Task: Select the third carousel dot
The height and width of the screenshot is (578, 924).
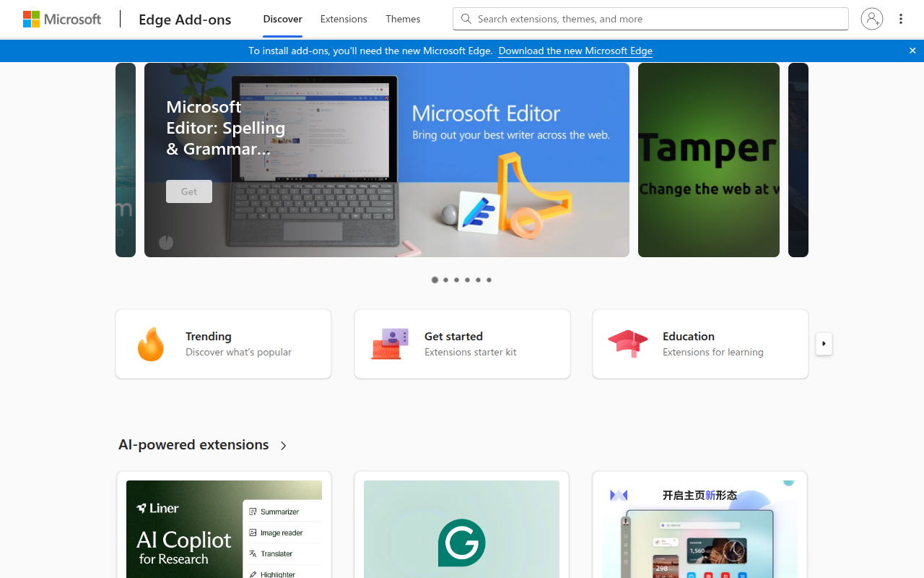Action: 457,280
